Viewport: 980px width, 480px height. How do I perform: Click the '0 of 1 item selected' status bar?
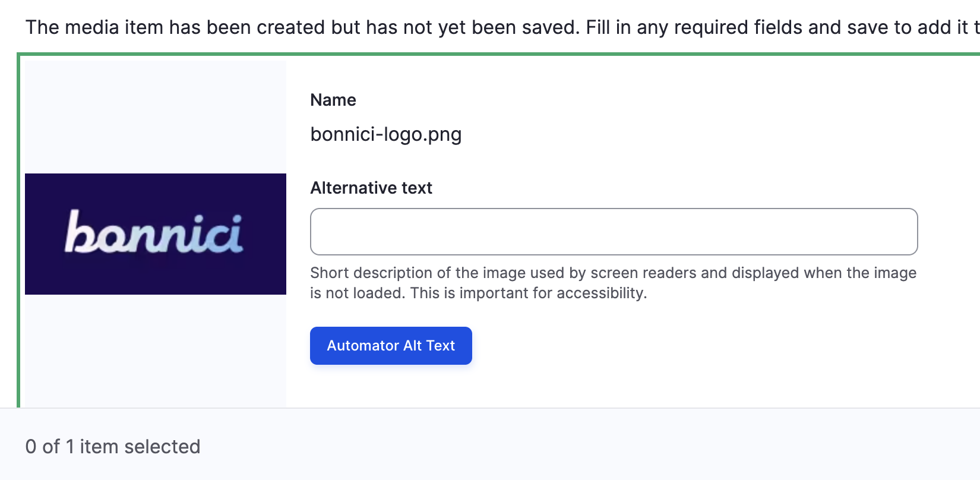[x=113, y=446]
